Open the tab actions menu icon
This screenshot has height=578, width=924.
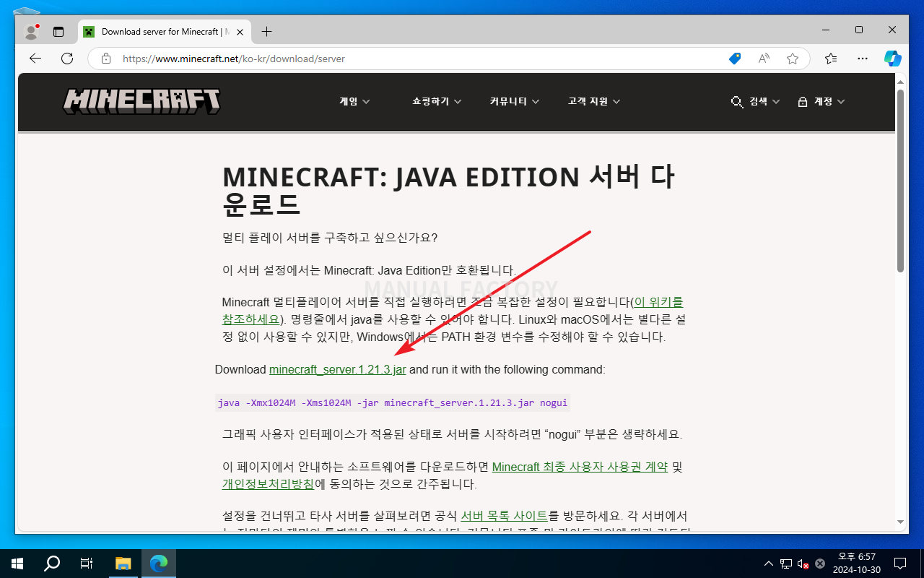coord(58,32)
